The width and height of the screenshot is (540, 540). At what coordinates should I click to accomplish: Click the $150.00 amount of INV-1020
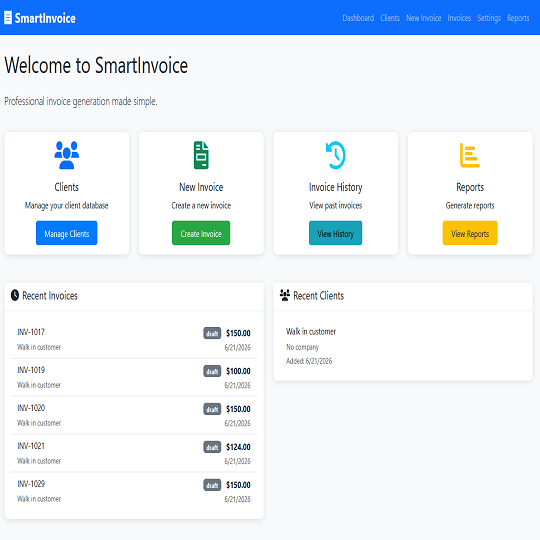[x=238, y=409]
